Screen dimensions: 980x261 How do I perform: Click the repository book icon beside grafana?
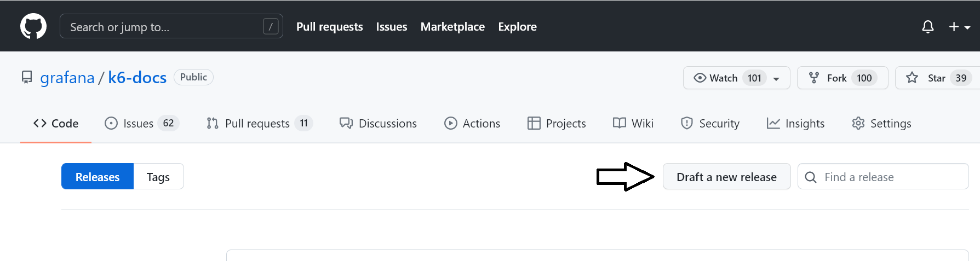tap(27, 77)
